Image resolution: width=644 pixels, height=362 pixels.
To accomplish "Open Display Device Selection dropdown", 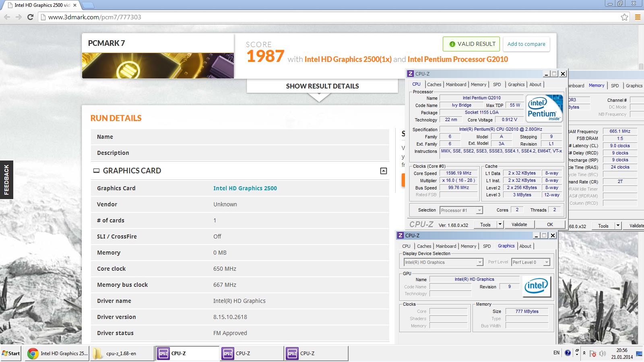I will coord(443,262).
